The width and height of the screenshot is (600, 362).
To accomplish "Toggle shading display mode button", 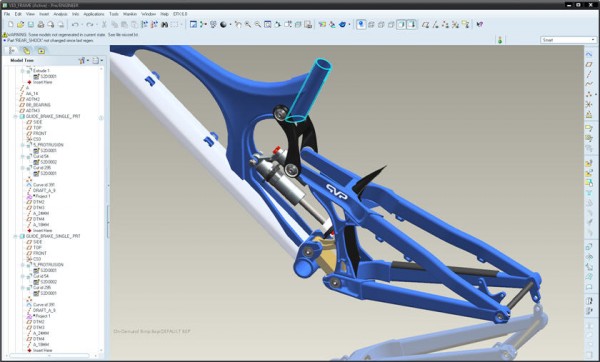I will [x=401, y=24].
